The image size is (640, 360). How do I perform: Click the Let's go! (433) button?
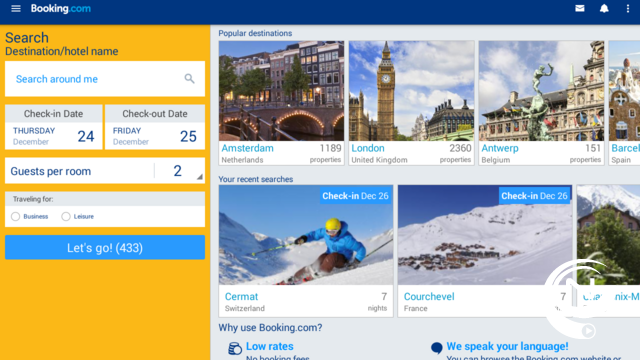105,247
